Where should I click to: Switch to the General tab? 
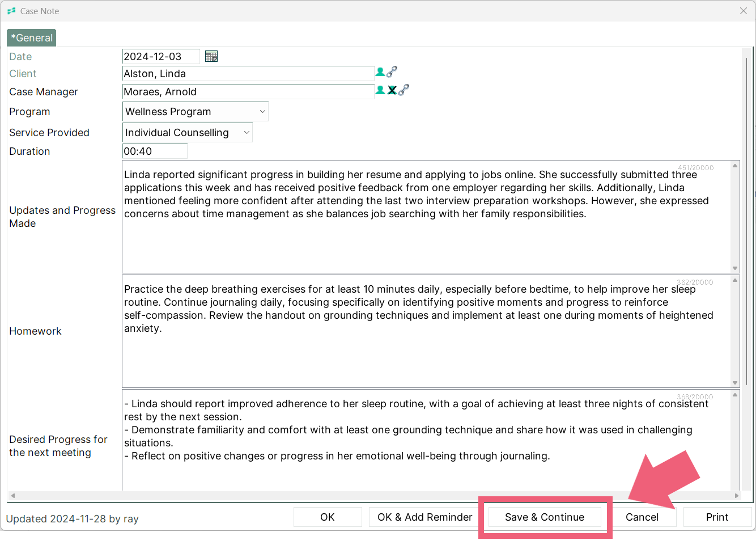(x=32, y=38)
